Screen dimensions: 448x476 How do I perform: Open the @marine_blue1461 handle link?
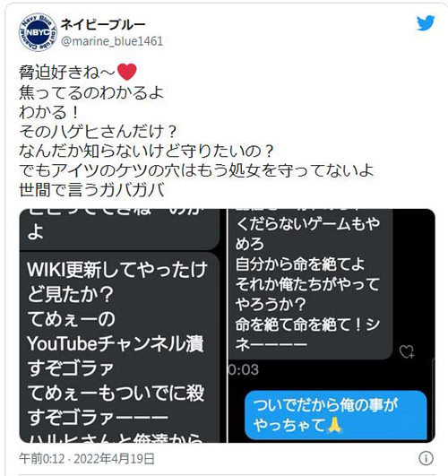(112, 41)
